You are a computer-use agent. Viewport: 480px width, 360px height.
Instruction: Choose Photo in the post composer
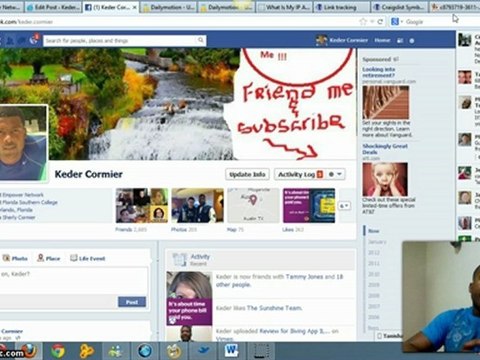click(x=15, y=258)
